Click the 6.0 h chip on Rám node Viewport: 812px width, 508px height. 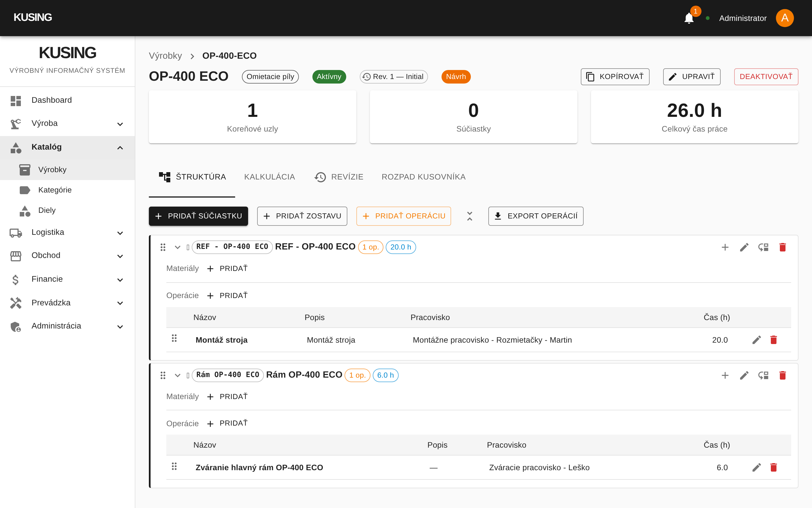[385, 375]
